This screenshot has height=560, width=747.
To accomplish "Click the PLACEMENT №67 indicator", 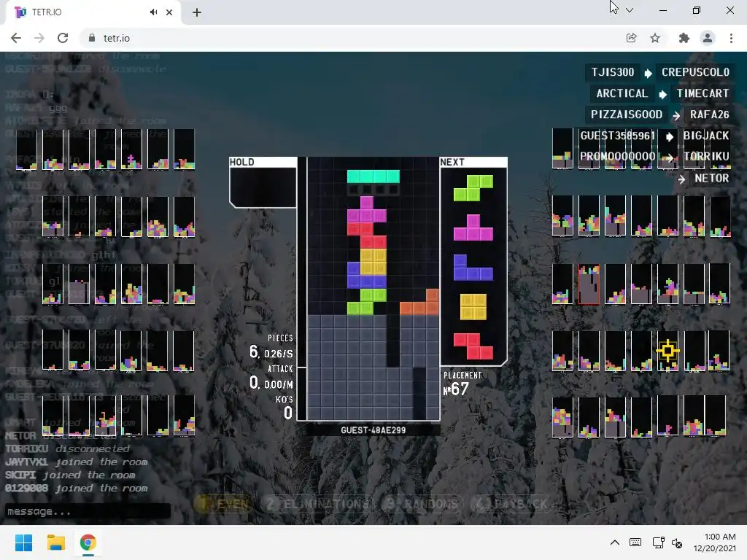I will pos(462,384).
